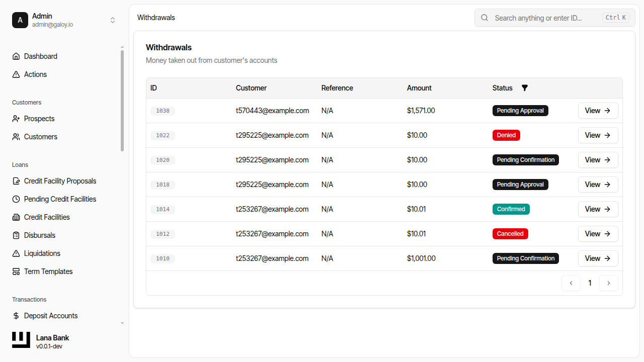The height and width of the screenshot is (362, 644).
Task: Click the Lana Bank logo
Action: [x=21, y=339]
